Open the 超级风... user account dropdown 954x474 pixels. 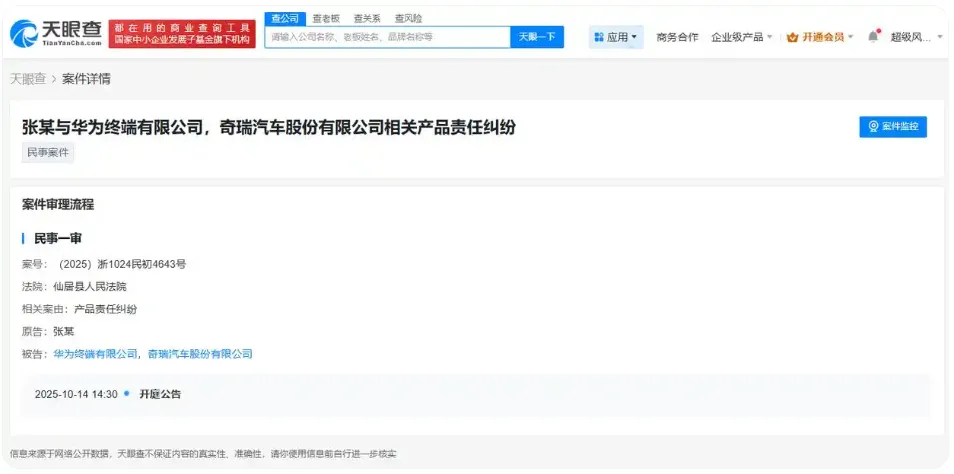coord(917,37)
